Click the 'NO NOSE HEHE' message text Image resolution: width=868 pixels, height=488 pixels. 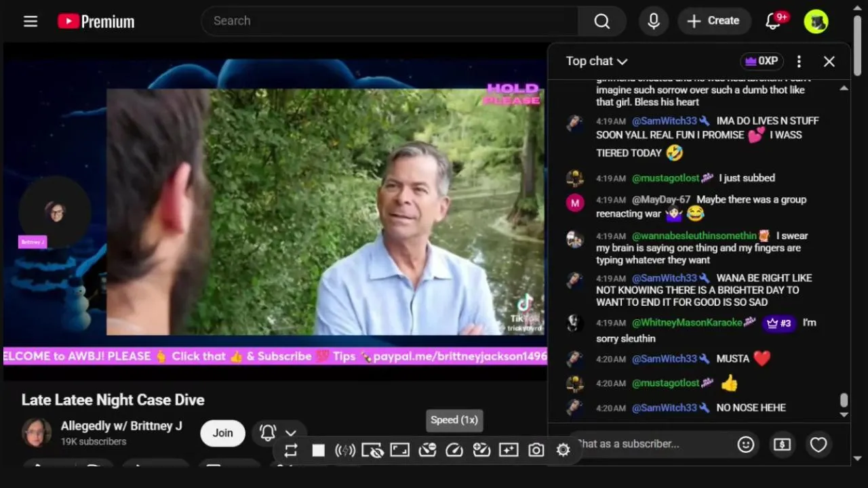pos(751,408)
